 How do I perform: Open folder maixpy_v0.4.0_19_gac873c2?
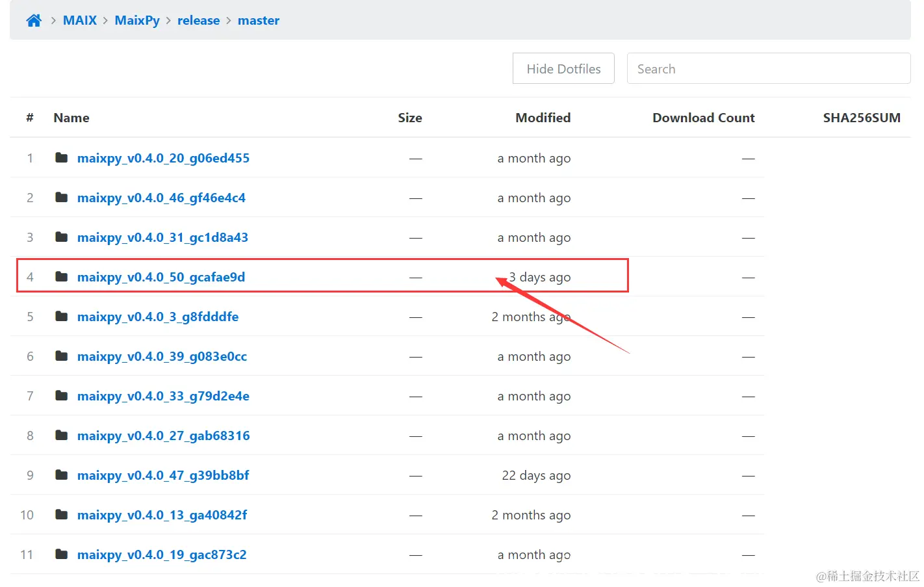tap(162, 555)
